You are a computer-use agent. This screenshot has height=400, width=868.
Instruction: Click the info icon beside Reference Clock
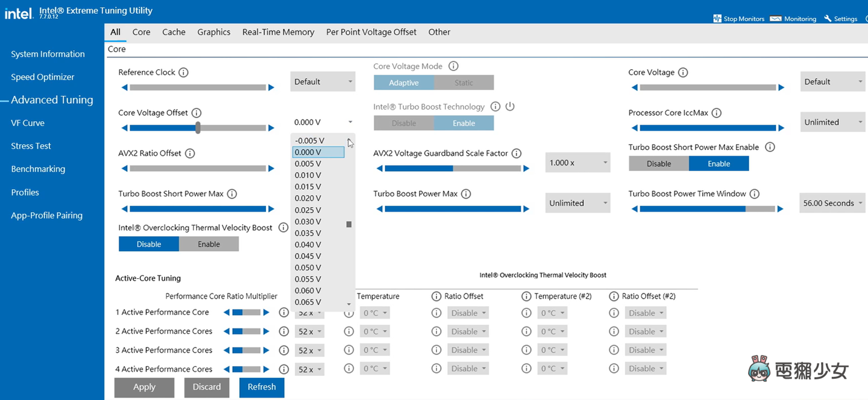point(184,72)
